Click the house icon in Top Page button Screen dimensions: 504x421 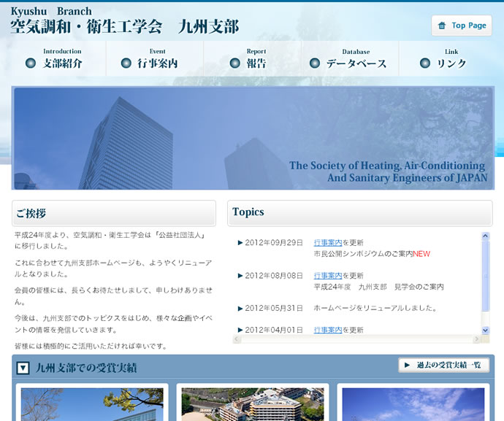click(x=441, y=26)
